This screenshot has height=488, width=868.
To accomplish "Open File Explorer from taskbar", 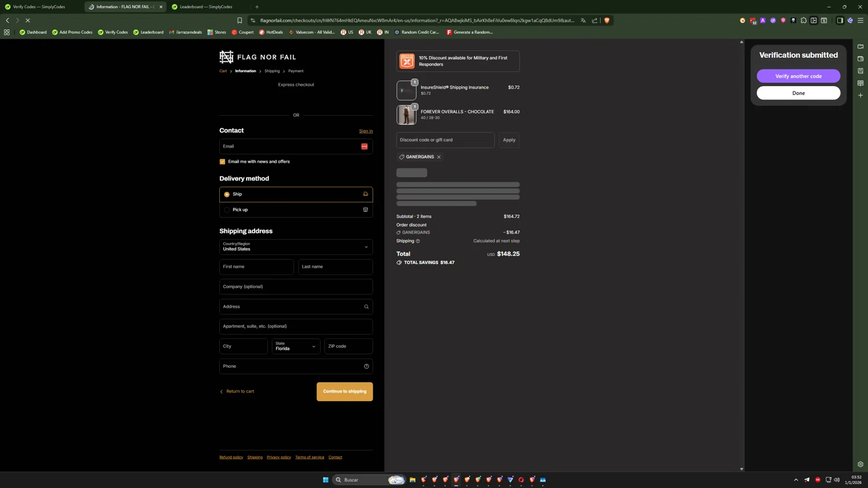I will [413, 480].
